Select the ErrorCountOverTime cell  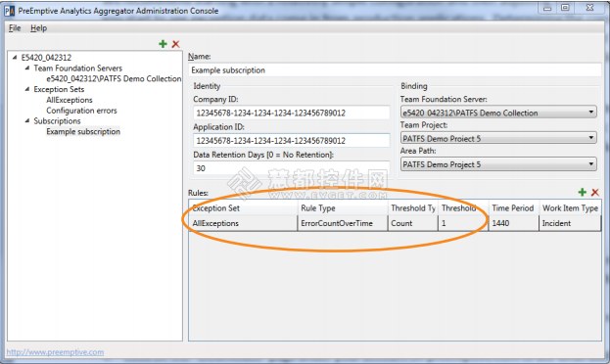coord(343,223)
